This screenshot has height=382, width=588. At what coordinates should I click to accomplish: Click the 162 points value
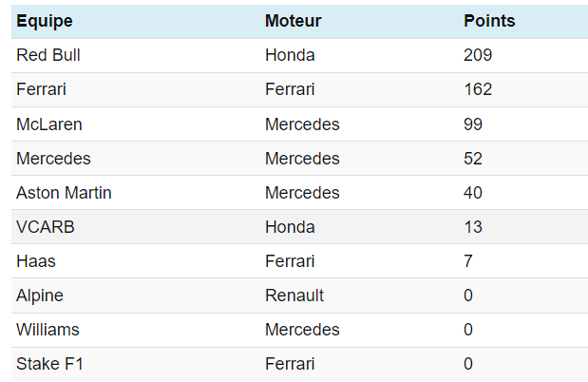(478, 89)
